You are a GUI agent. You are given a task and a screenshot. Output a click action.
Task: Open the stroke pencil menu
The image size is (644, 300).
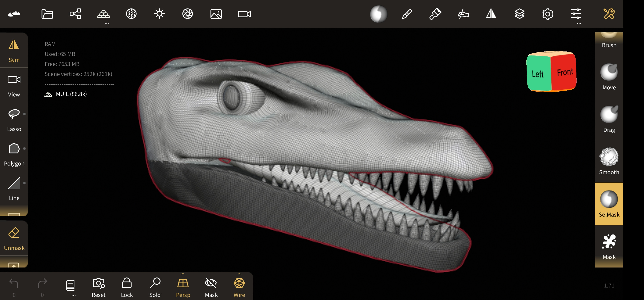tap(407, 14)
